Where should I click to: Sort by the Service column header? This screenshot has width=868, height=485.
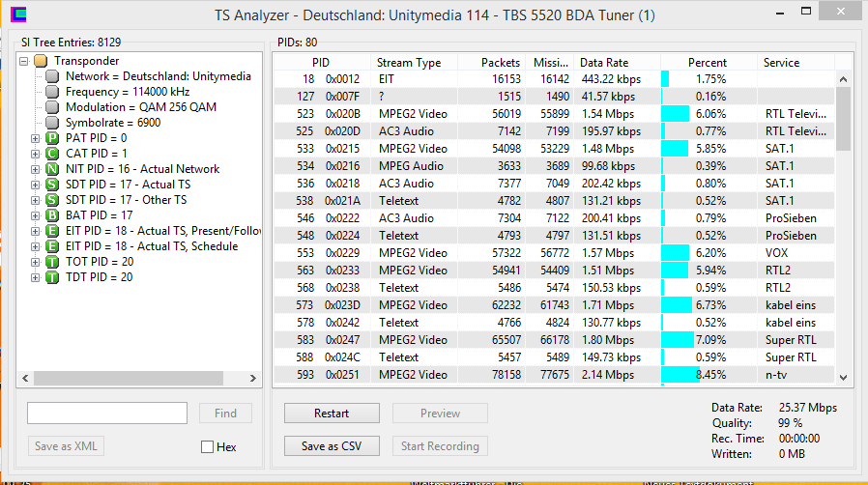point(796,63)
